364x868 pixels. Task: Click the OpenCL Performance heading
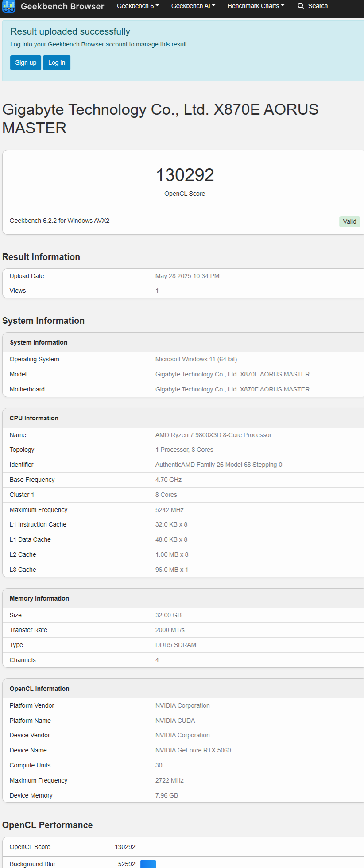click(47, 825)
